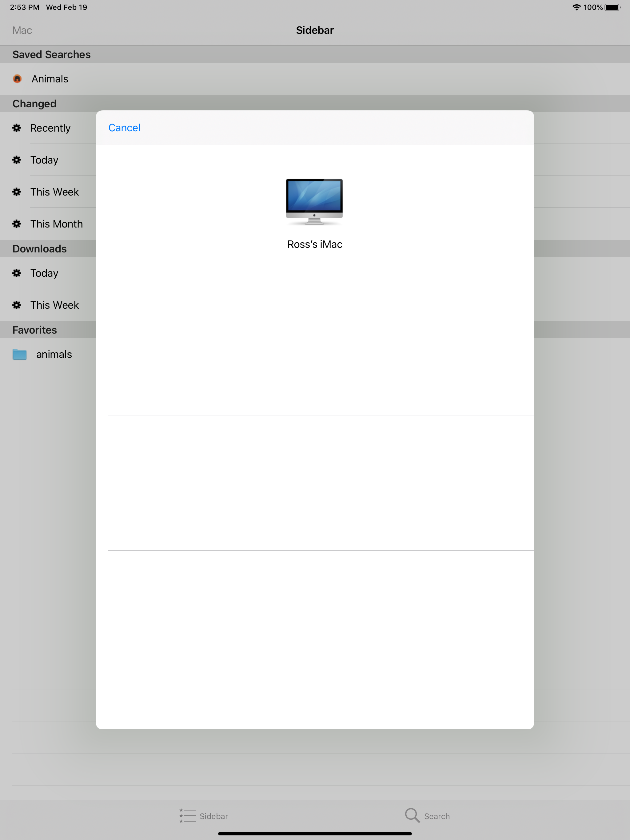Tap the gear icon beside Changed Today
This screenshot has height=840, width=630.
pyautogui.click(x=17, y=160)
